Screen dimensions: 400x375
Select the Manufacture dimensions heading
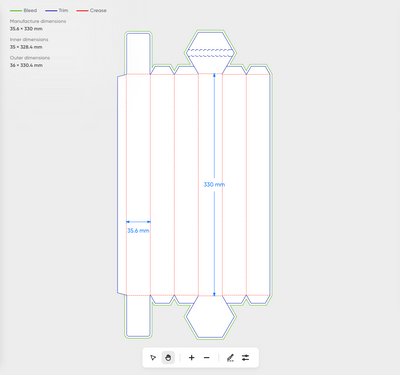(38, 21)
